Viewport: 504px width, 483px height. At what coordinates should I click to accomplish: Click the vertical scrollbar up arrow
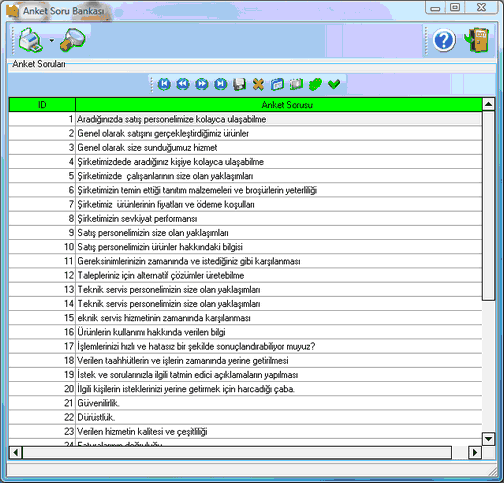click(488, 104)
